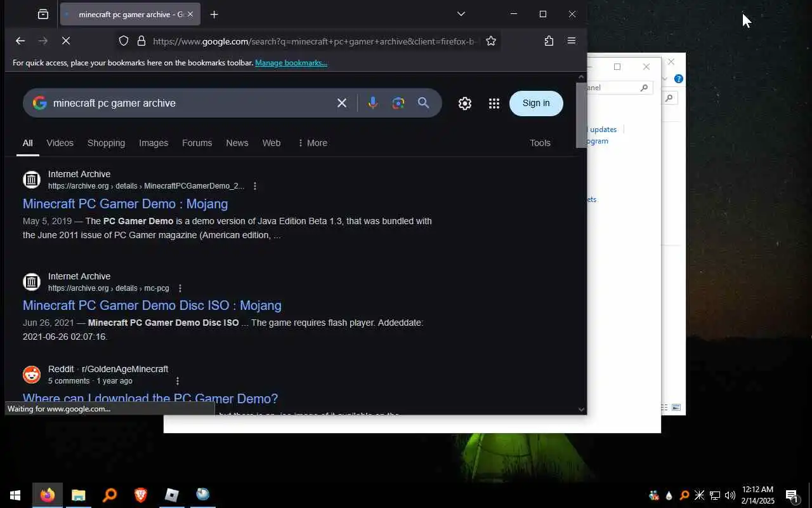Switch rear window to large icons view
The height and width of the screenshot is (508, 812).
[x=676, y=408]
